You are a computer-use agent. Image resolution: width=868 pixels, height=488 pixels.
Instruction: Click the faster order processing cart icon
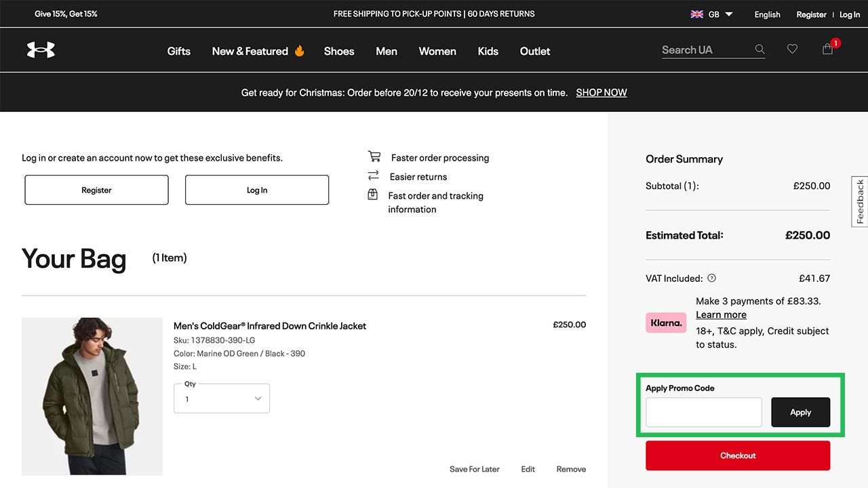[x=374, y=157]
